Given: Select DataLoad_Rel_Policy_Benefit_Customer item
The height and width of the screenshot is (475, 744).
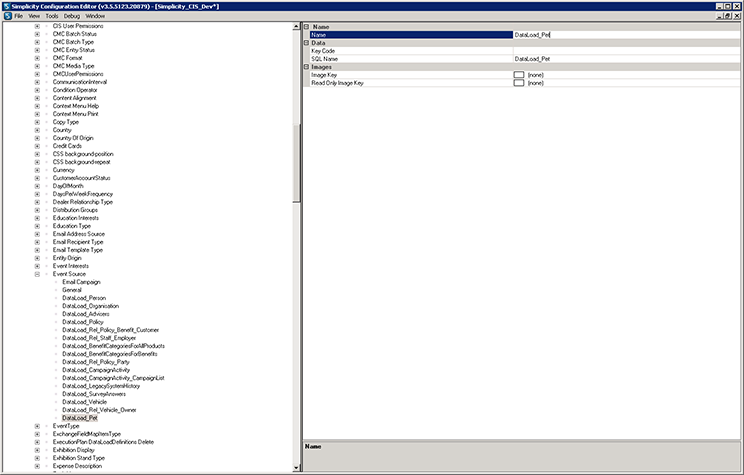Looking at the screenshot, I should pos(111,330).
